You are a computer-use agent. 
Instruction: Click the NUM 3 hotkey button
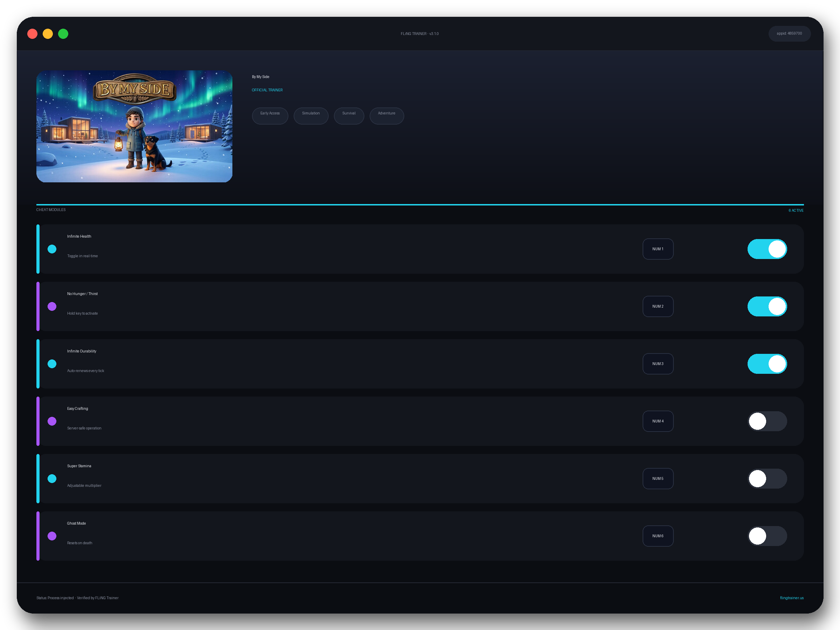(658, 364)
